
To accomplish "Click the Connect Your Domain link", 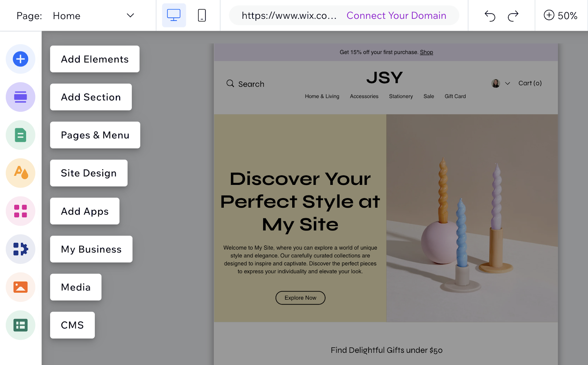I will click(x=396, y=15).
